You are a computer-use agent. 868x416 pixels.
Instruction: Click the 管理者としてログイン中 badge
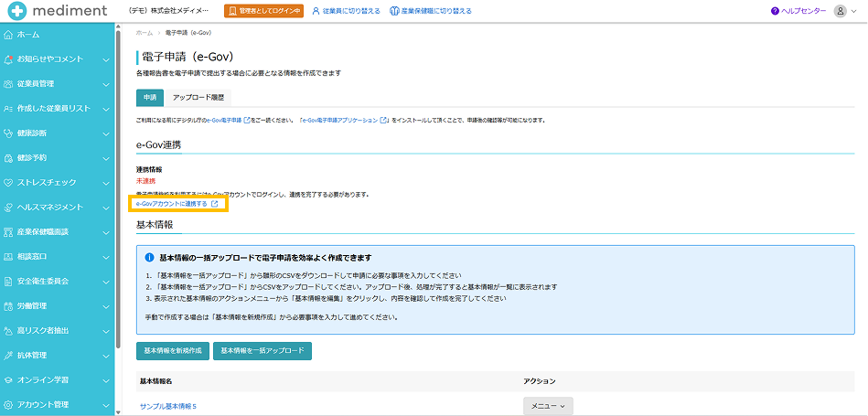click(x=264, y=10)
